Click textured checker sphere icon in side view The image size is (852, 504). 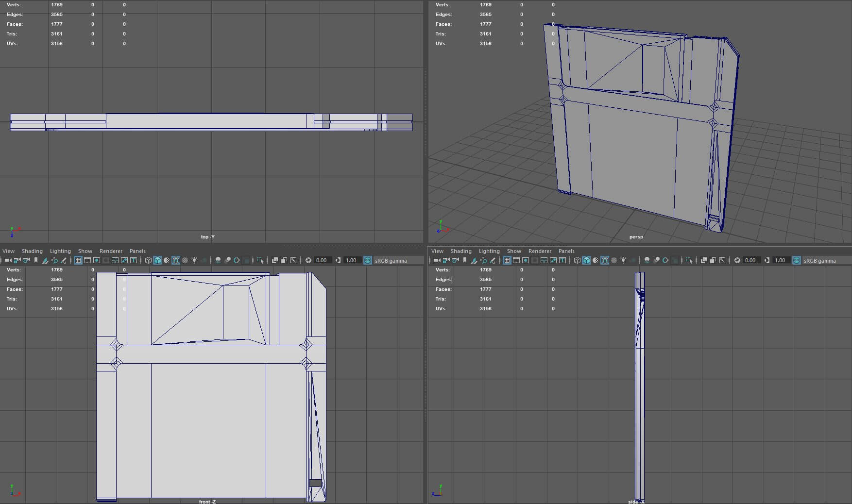point(614,261)
